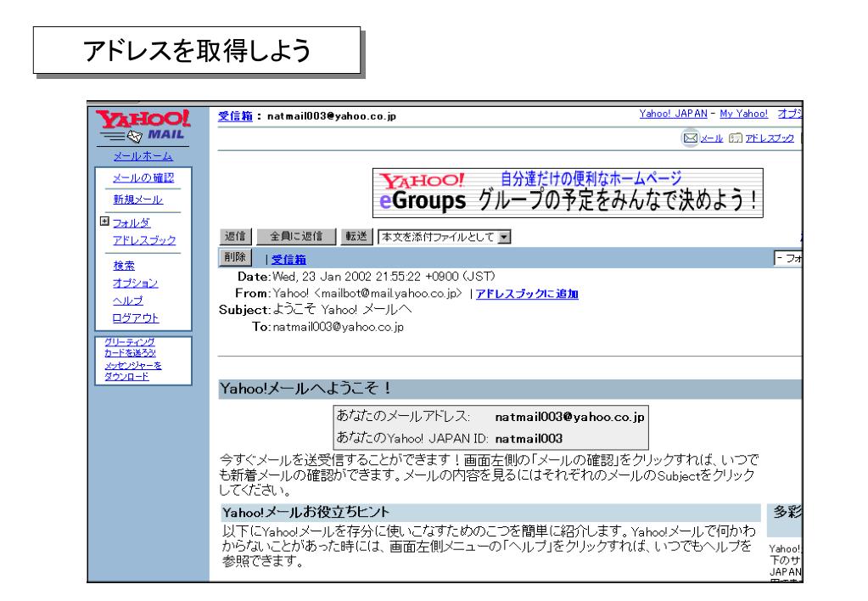Open オプション in sidebar
Image resolution: width=868 pixels, height=601 pixels.
136,283
